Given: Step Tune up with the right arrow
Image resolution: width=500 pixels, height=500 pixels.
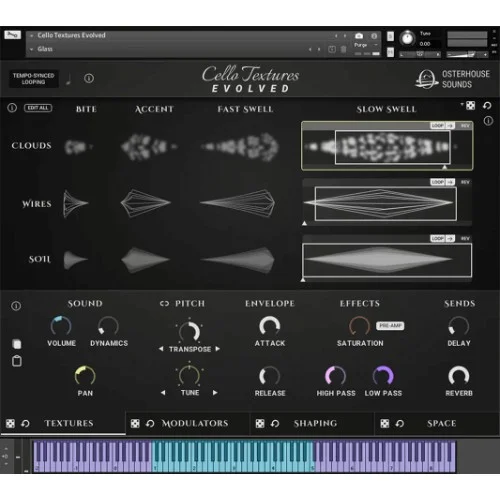Looking at the screenshot, I should (215, 393).
